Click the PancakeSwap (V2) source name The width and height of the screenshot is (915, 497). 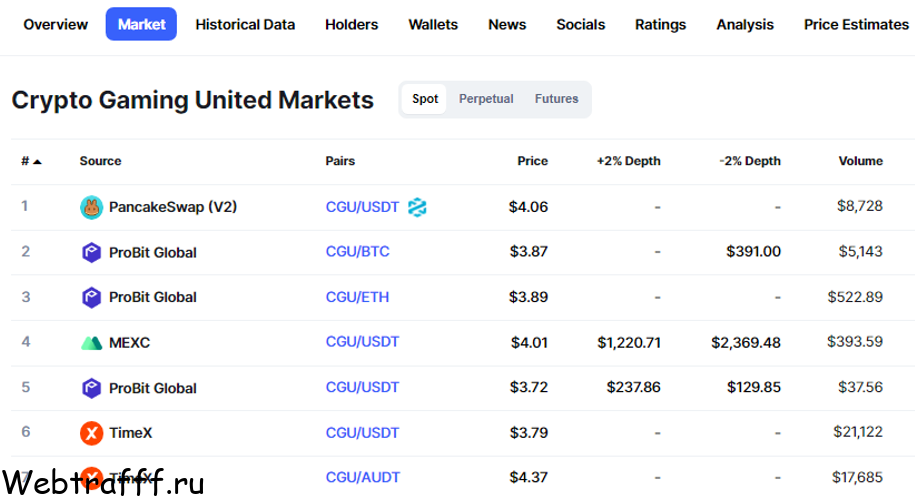pos(173,207)
